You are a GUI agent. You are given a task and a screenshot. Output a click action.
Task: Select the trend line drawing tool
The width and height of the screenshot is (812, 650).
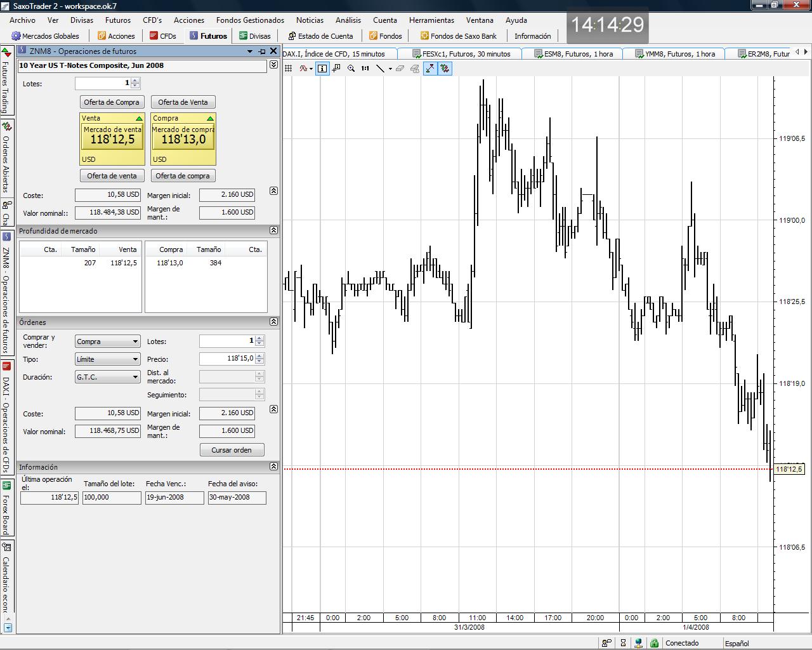(380, 69)
